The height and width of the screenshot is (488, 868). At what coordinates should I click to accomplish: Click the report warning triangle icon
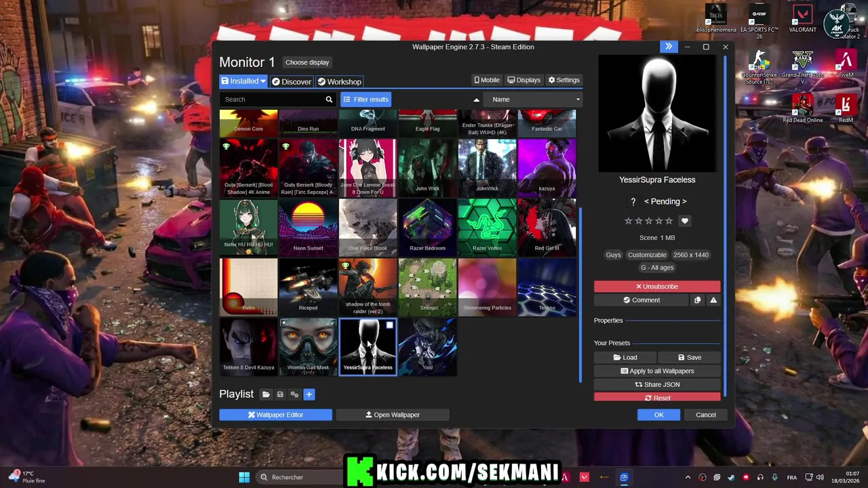tap(713, 300)
